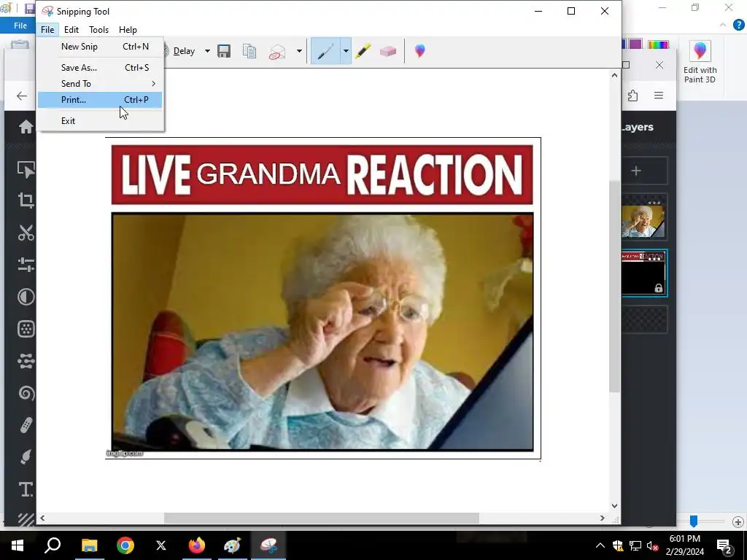Select the arrange/select tool in editor sidebar
Screen dimensions: 747x560
[26, 169]
